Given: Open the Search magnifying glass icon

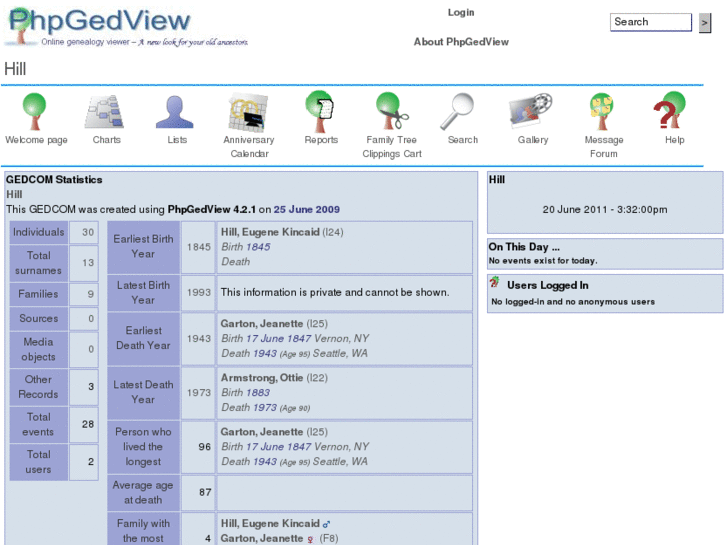Looking at the screenshot, I should tap(457, 111).
